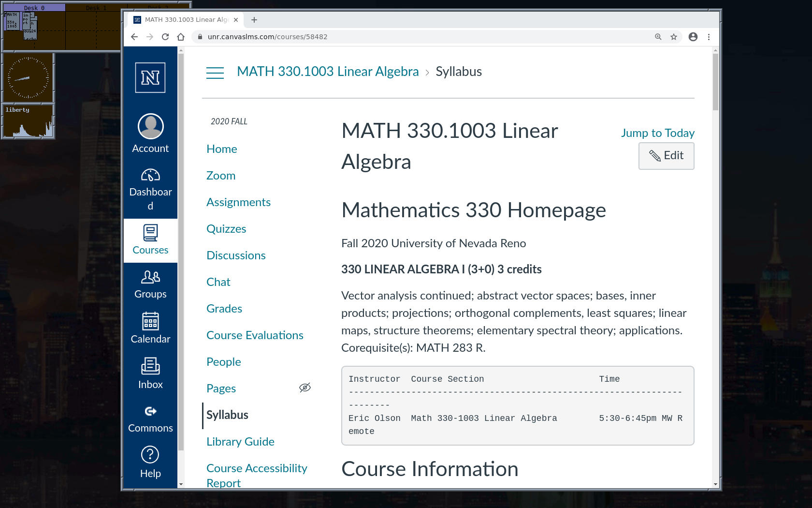Open the Canvas Calendar icon
The image size is (812, 508).
(150, 327)
